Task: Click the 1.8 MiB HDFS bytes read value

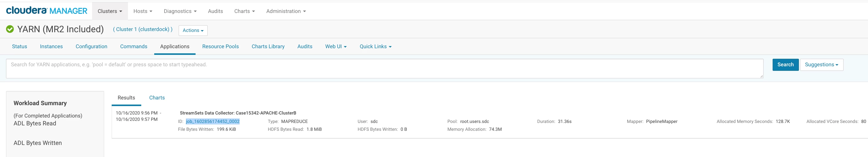Action: tap(314, 129)
